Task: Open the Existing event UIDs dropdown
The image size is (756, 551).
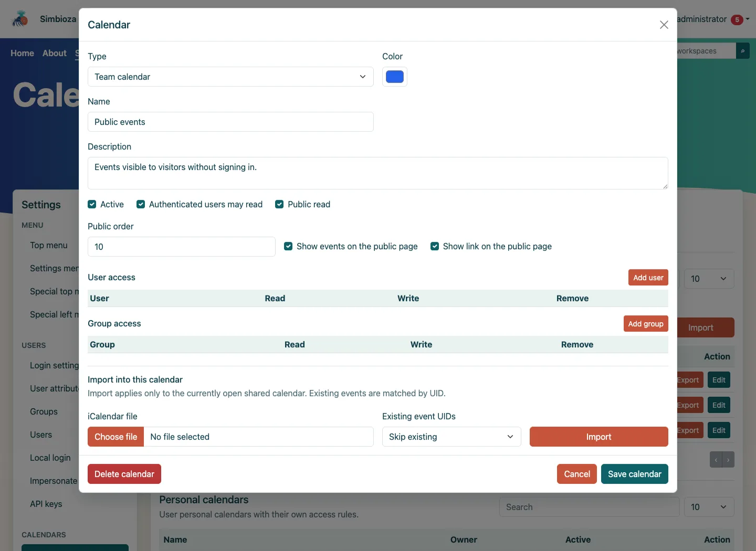Action: 451,437
